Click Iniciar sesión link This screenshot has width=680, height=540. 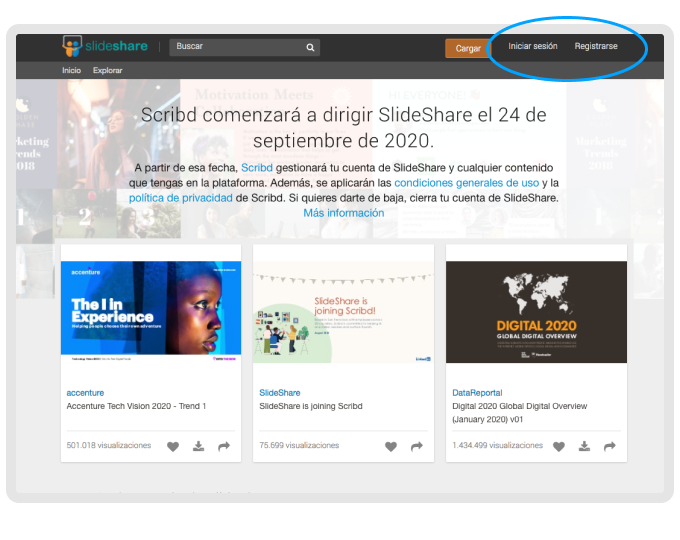pyautogui.click(x=533, y=46)
